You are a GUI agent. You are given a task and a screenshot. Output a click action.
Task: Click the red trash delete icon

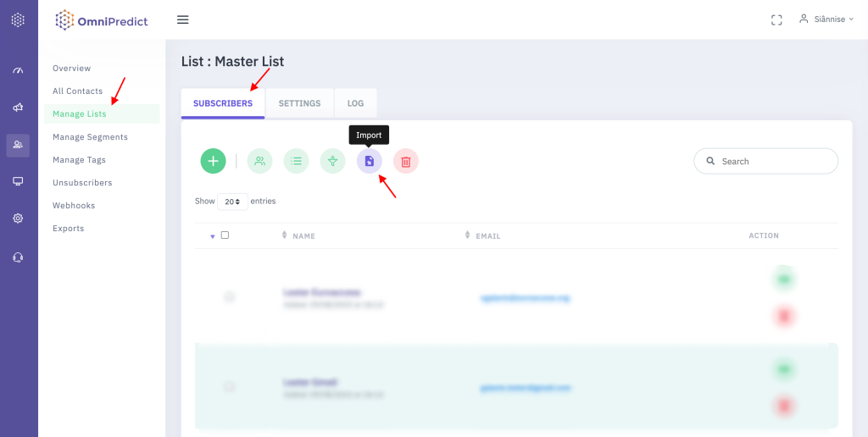click(x=406, y=161)
